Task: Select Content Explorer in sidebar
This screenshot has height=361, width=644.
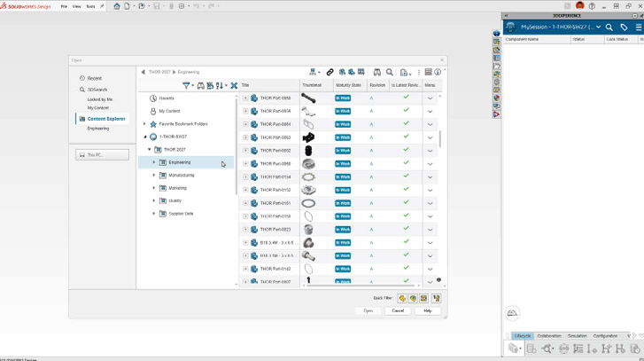Action: [x=103, y=119]
